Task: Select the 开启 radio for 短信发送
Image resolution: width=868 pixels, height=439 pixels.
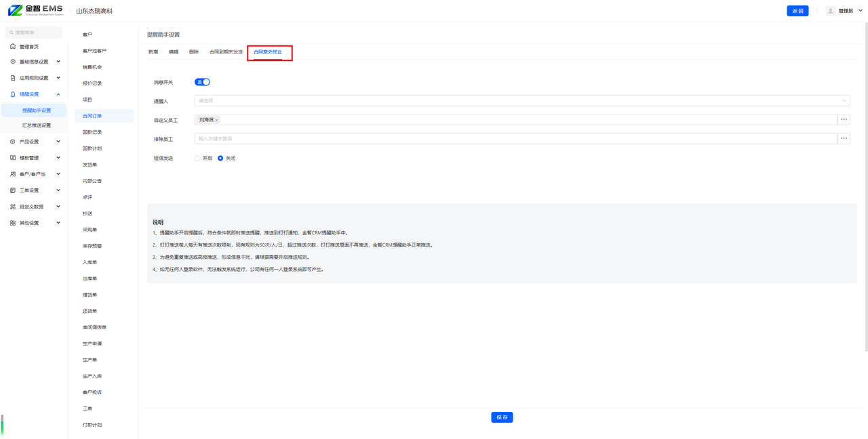Action: click(x=197, y=158)
